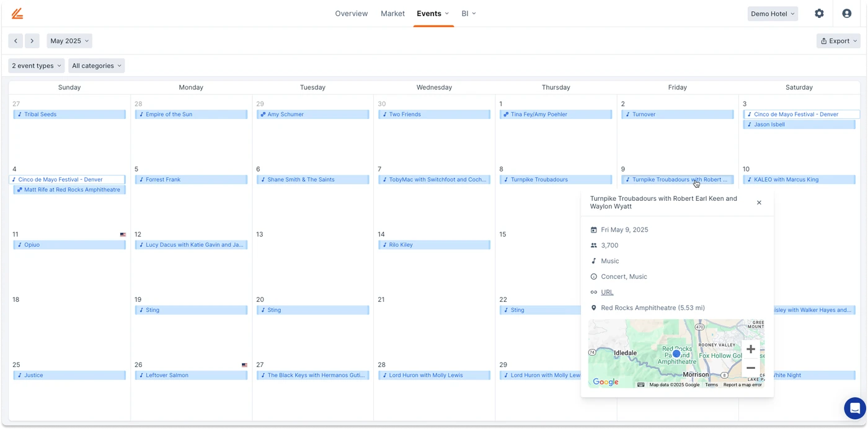The width and height of the screenshot is (868, 429).
Task: Open the Lucy Dacus event
Action: [x=191, y=245]
